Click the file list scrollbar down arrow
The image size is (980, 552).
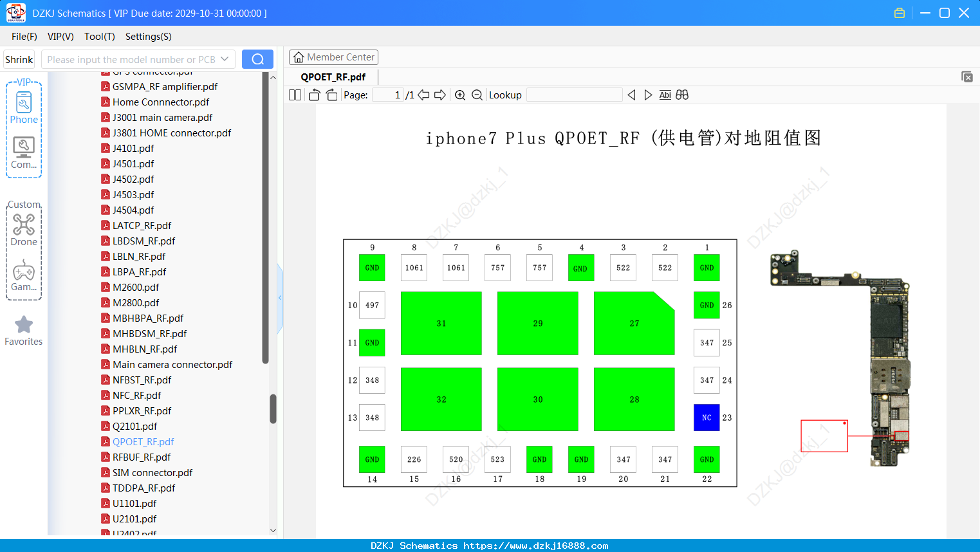pos(273,531)
